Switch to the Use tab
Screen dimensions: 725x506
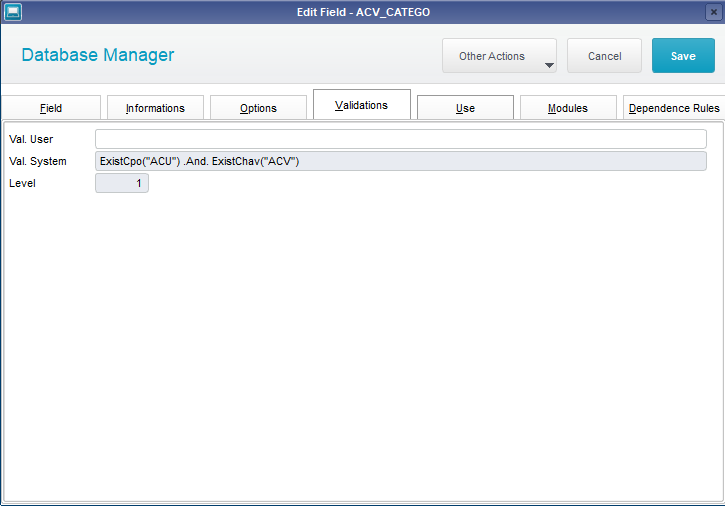click(465, 108)
